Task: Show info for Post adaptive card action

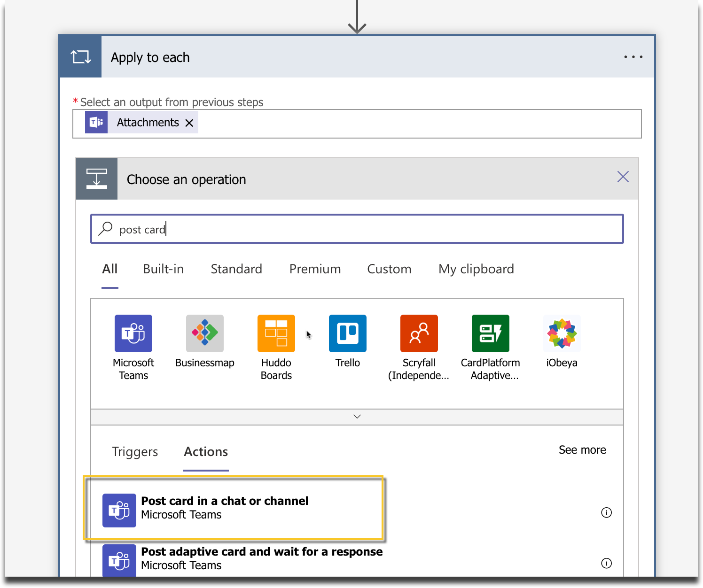Action: click(x=607, y=563)
